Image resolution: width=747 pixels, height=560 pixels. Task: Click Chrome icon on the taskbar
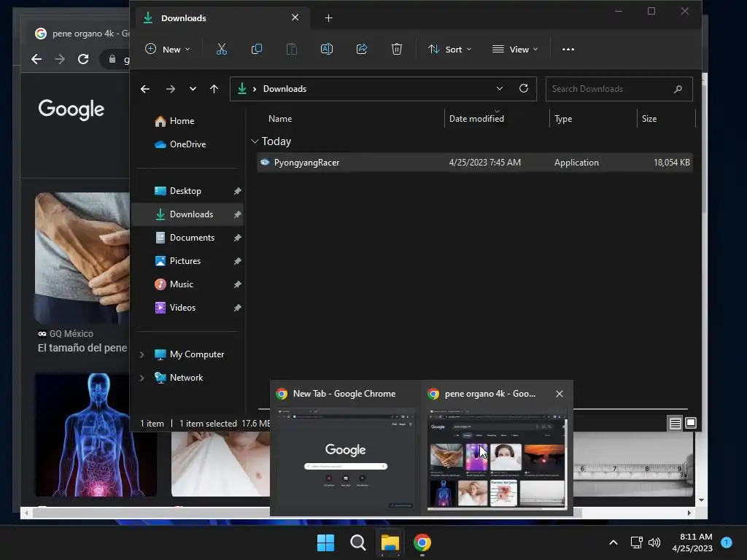point(422,542)
